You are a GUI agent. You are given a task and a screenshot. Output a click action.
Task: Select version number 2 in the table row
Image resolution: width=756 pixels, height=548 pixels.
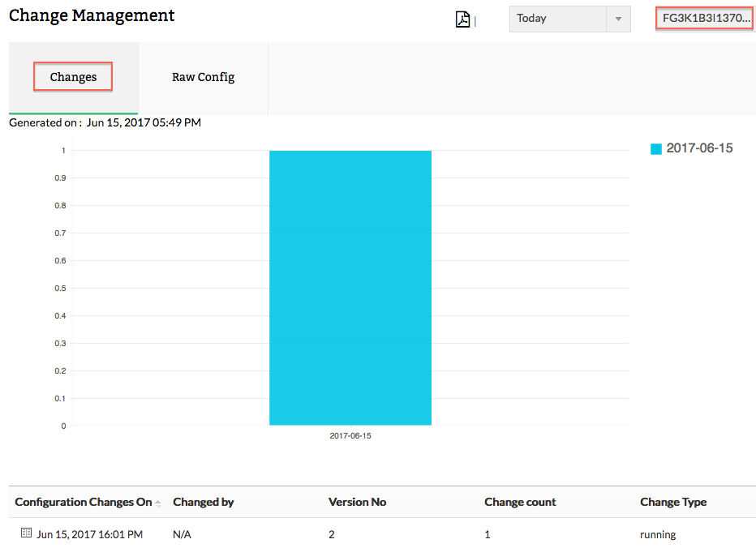[x=331, y=534]
